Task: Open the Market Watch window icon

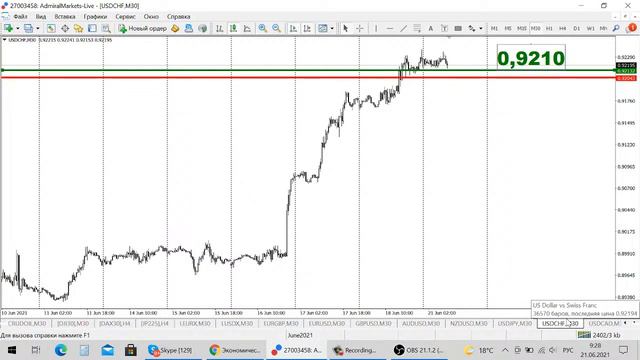Action: tap(51, 28)
